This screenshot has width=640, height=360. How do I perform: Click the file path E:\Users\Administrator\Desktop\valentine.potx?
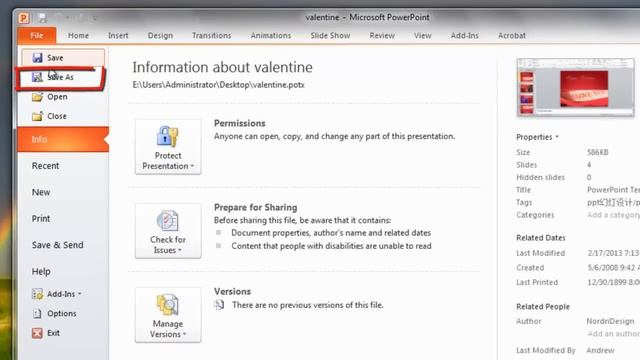tap(218, 85)
